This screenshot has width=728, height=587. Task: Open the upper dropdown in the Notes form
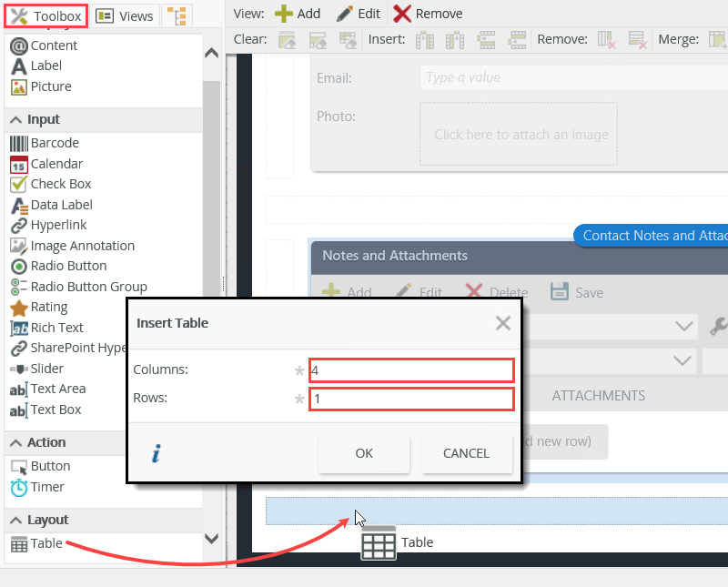pos(683,326)
